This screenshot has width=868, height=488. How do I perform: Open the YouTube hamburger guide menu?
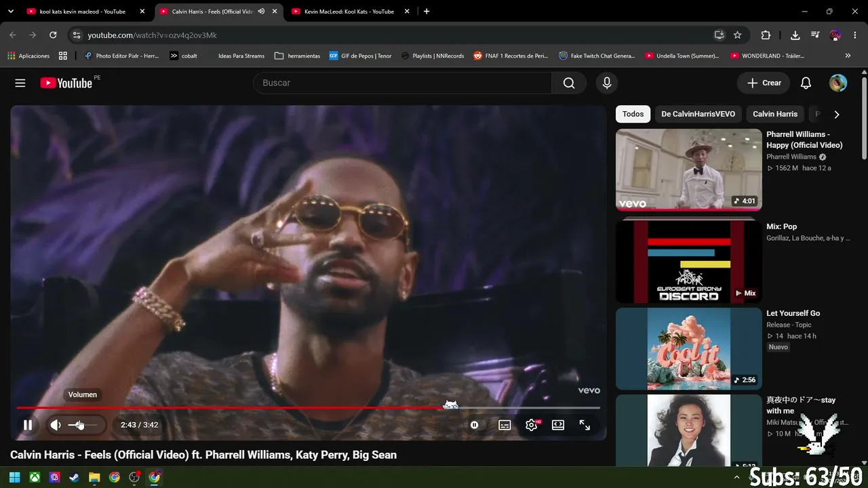20,83
